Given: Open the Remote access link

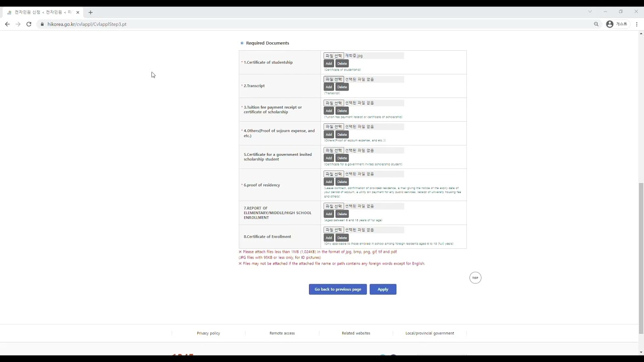Looking at the screenshot, I should pyautogui.click(x=282, y=333).
